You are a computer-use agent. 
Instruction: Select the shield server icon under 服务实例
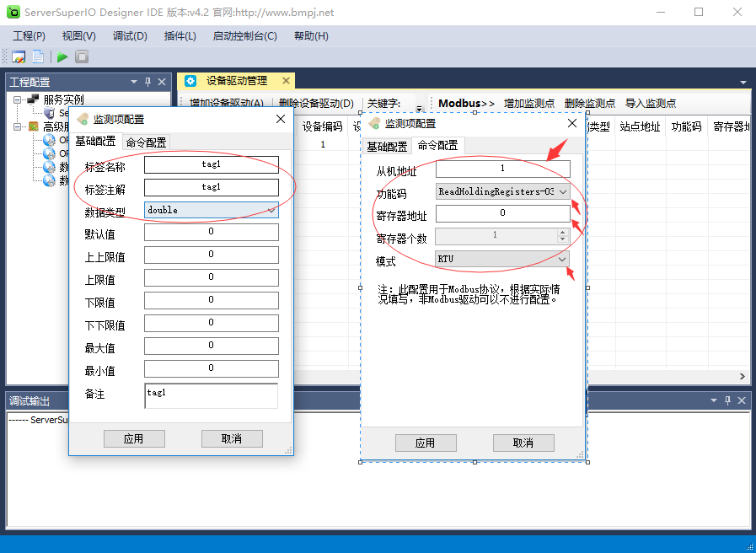click(x=49, y=113)
